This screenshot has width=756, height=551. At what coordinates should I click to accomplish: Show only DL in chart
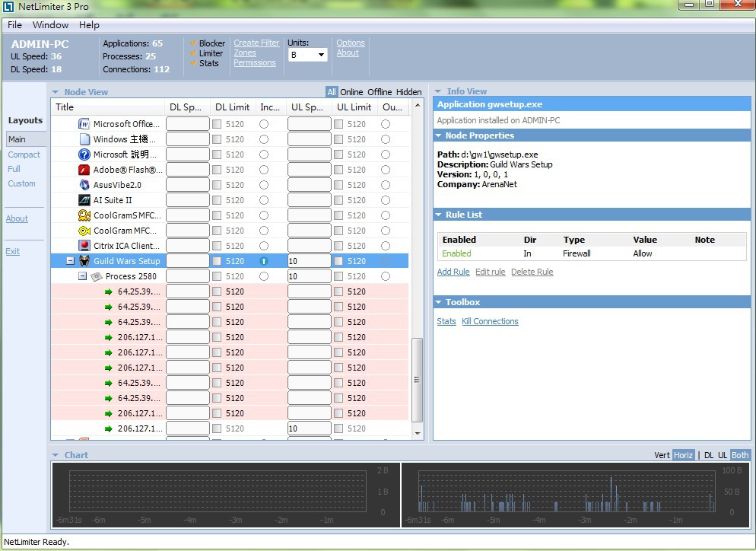pyautogui.click(x=709, y=455)
